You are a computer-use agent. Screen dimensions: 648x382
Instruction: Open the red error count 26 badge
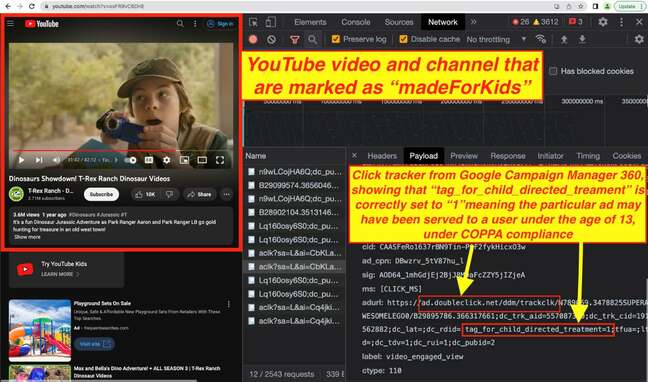coord(521,22)
